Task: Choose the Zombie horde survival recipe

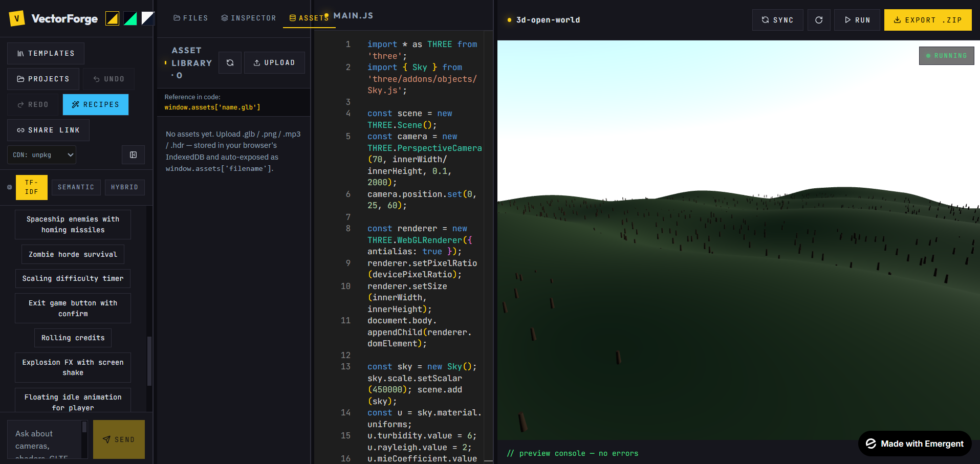Action: (x=73, y=254)
